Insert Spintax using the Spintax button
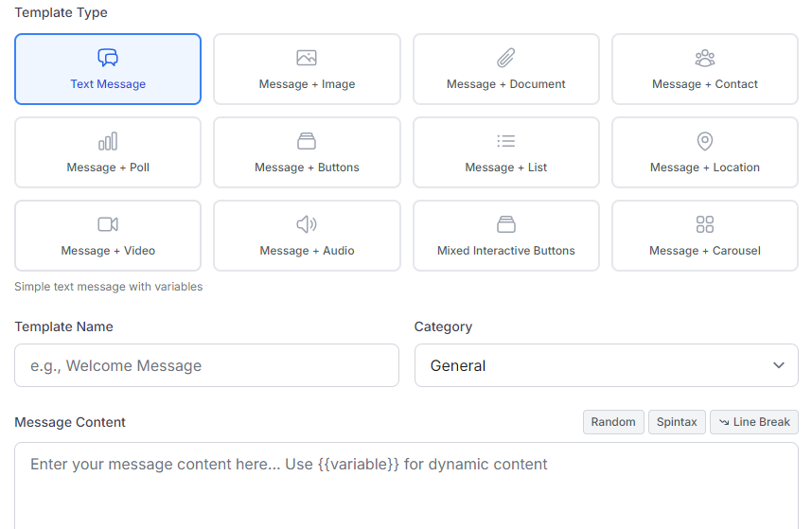 [677, 422]
